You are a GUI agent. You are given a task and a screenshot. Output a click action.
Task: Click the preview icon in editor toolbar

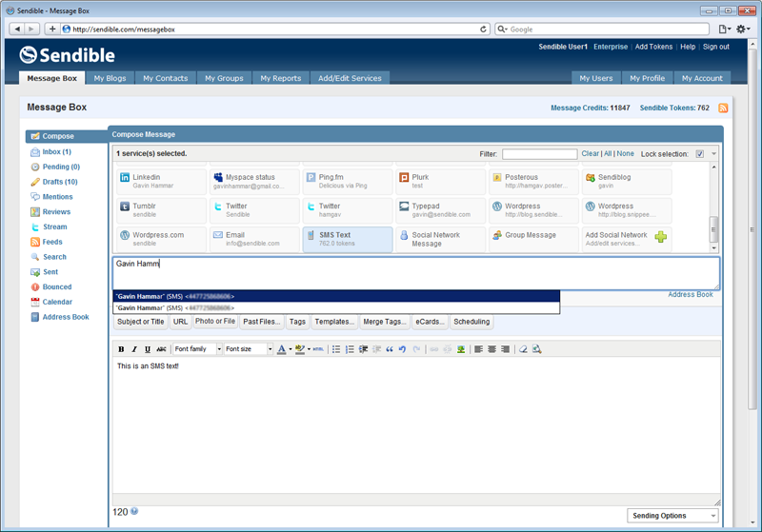pyautogui.click(x=536, y=349)
